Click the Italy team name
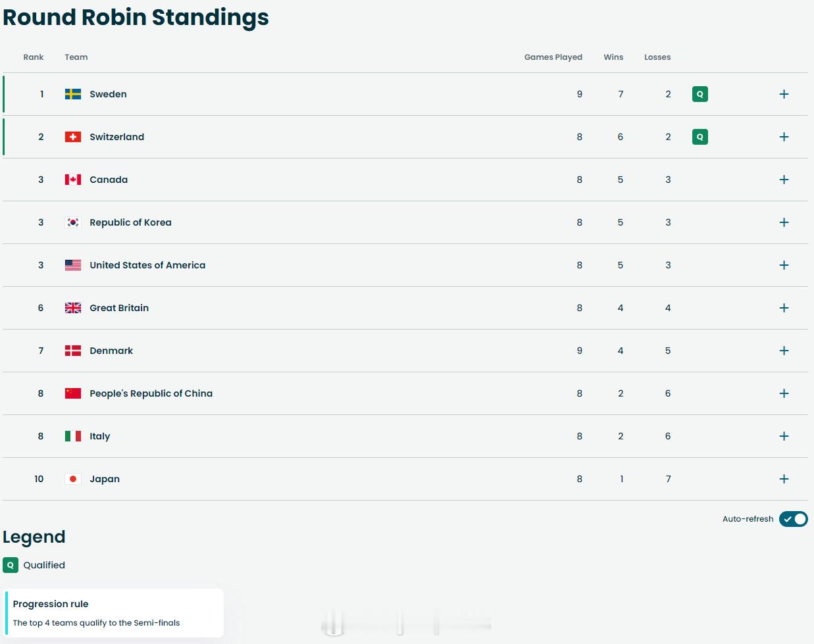Image resolution: width=814 pixels, height=644 pixels. (x=100, y=436)
